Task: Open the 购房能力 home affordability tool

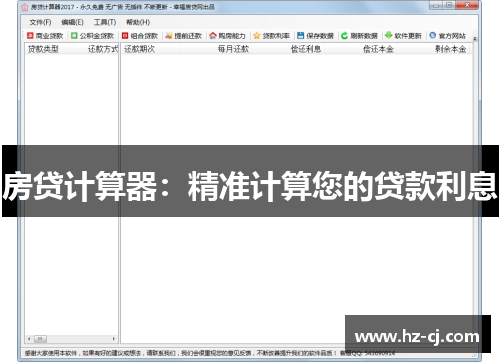Action: [227, 36]
